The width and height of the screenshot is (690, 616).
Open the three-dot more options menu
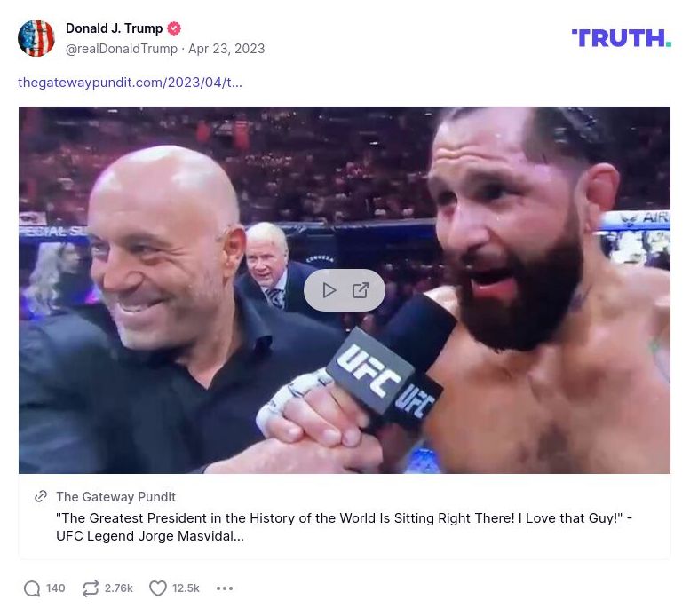click(x=225, y=588)
